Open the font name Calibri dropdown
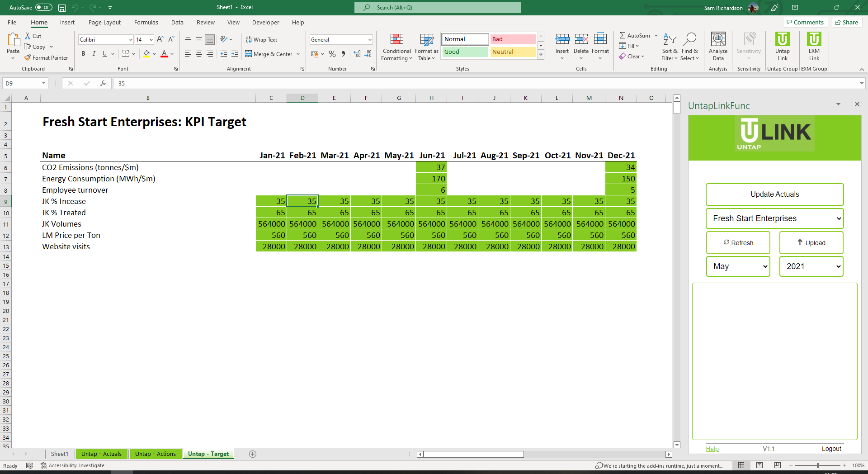This screenshot has width=868, height=474. tap(131, 40)
